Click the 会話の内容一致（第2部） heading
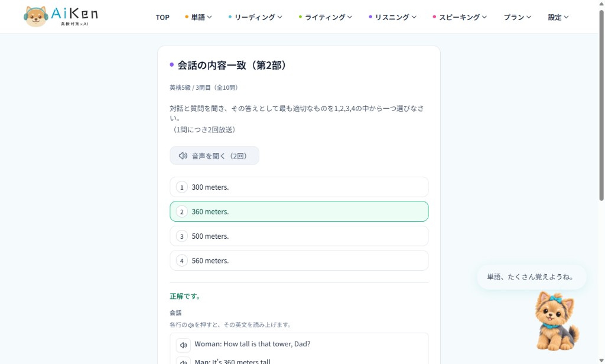The width and height of the screenshot is (605, 364). pos(232,65)
